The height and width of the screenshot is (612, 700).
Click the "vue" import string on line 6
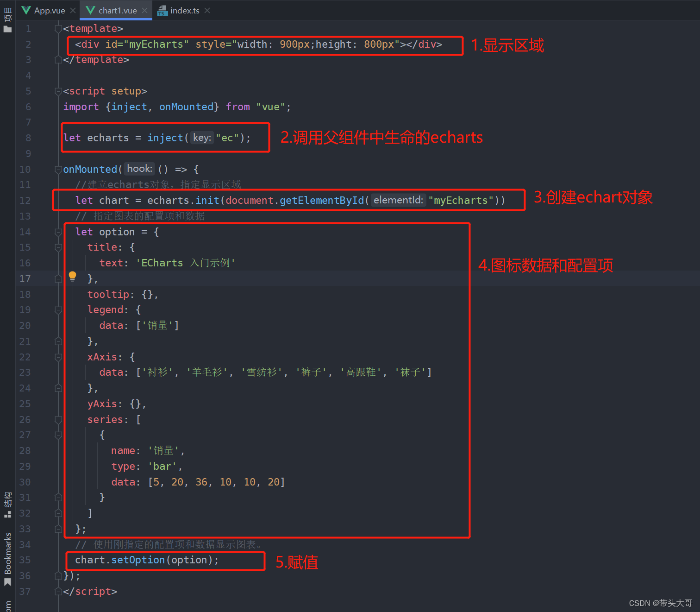(271, 107)
